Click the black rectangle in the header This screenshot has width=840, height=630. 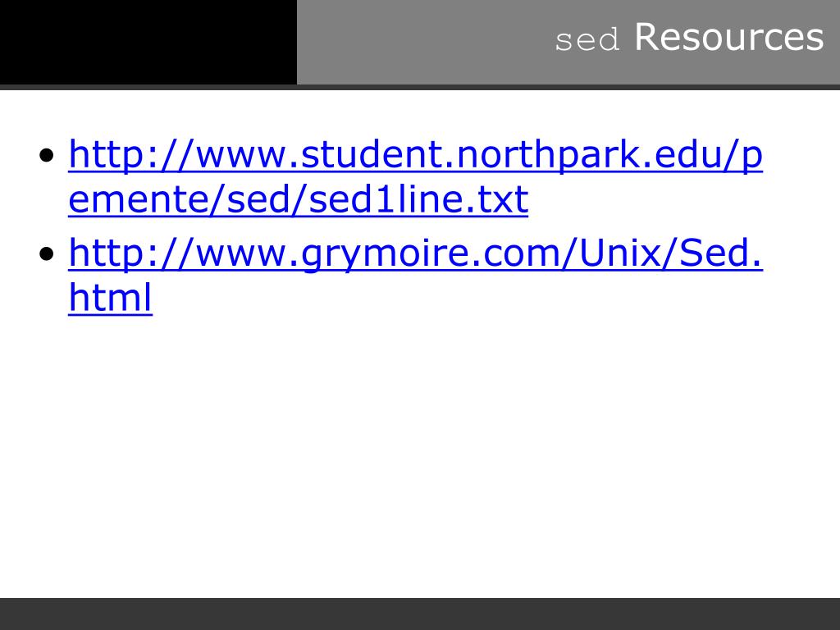[148, 43]
